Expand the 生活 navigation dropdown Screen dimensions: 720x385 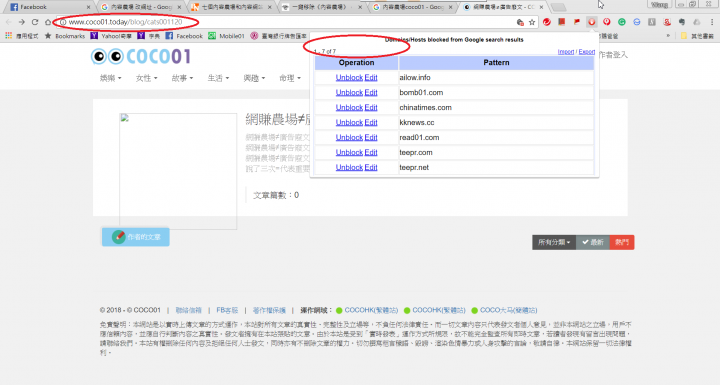[218, 79]
